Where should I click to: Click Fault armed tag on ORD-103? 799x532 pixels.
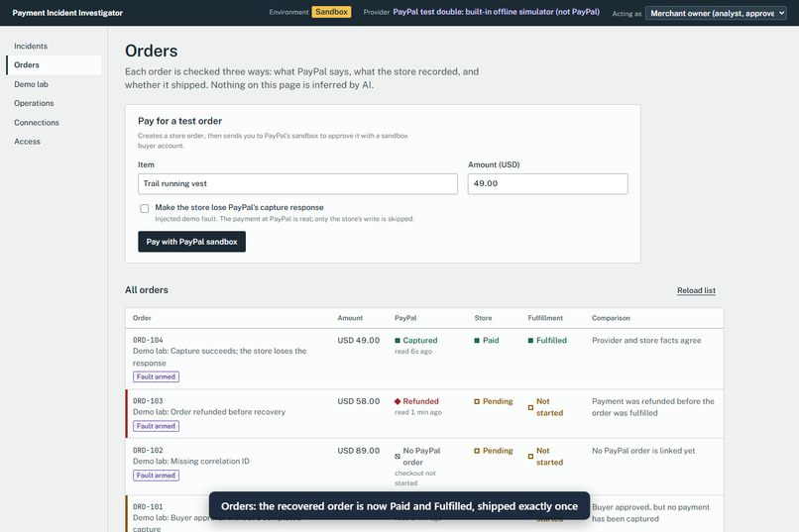coord(156,426)
